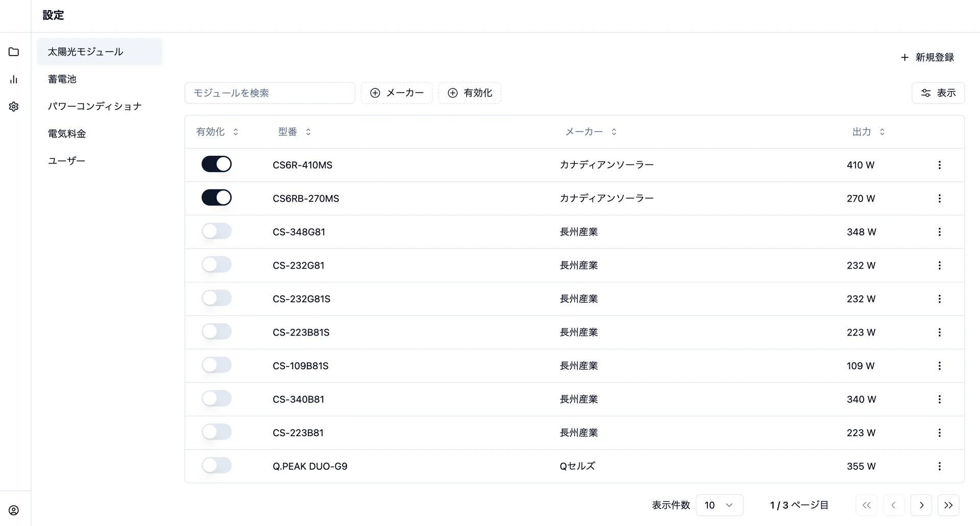Open the 有効化 filter dropdown
Viewport: 980px width, 526px height.
[470, 93]
